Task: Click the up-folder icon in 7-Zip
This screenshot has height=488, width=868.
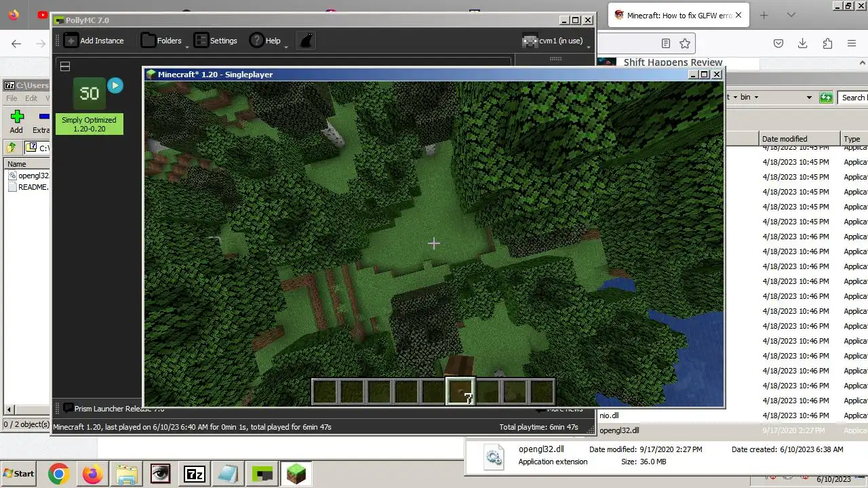Action: coord(11,148)
